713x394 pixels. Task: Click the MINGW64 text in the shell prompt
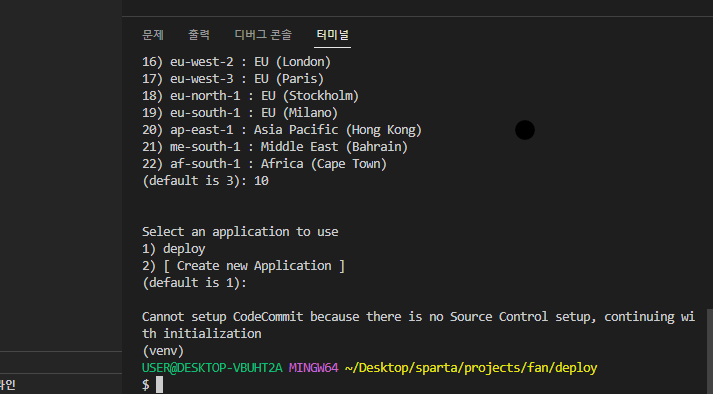[313, 368]
